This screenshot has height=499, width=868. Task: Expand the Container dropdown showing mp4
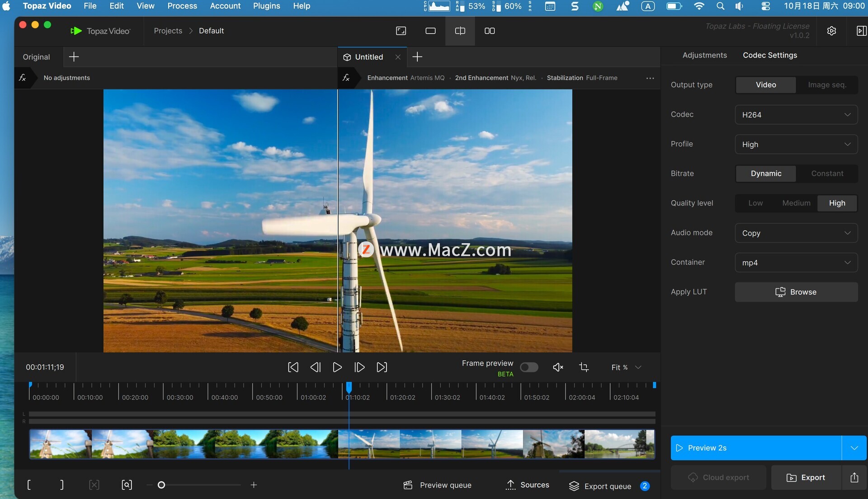pos(796,263)
